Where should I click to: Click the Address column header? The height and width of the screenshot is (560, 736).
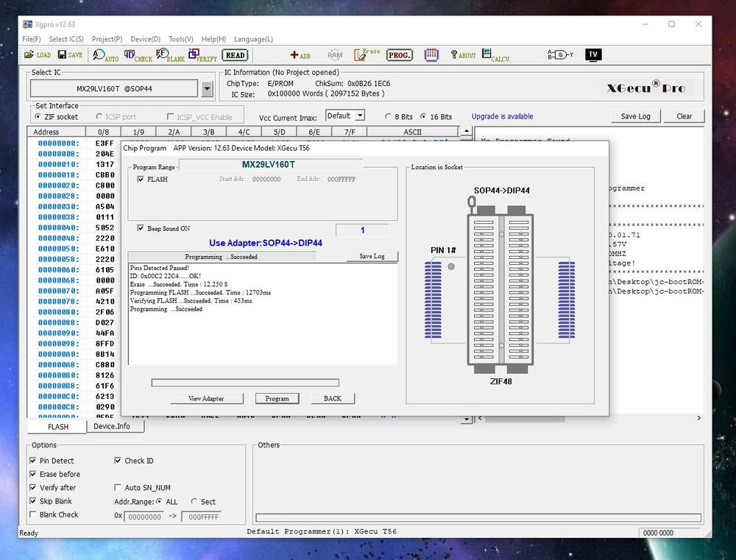click(x=57, y=132)
